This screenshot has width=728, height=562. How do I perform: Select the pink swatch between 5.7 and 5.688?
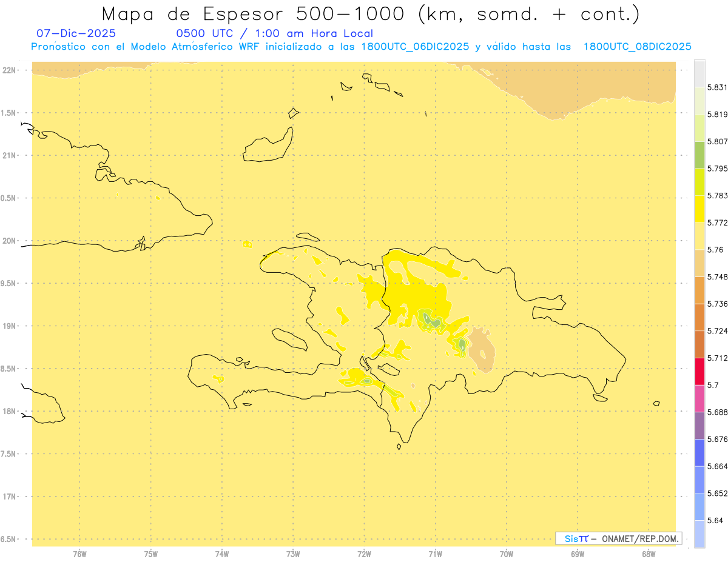click(699, 399)
